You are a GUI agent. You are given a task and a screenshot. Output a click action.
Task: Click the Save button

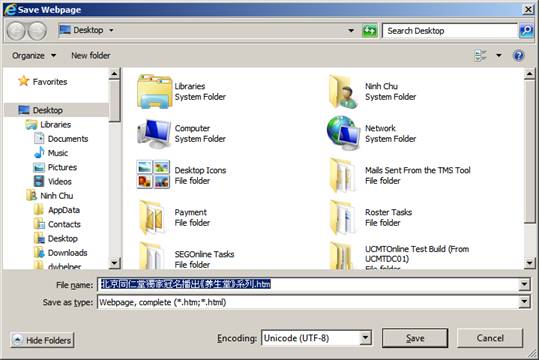pyautogui.click(x=415, y=338)
